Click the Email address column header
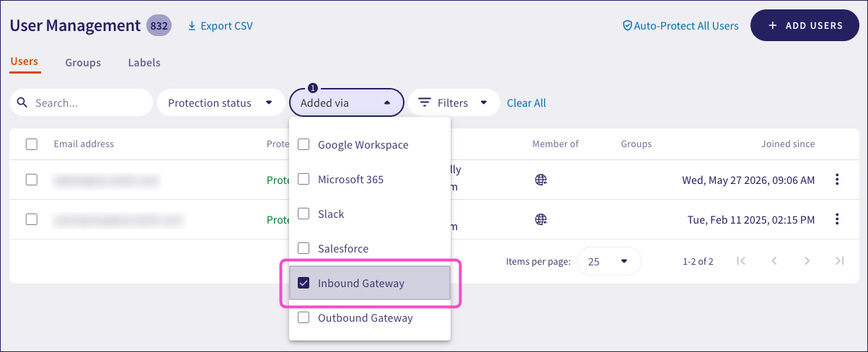This screenshot has width=868, height=352. (84, 144)
